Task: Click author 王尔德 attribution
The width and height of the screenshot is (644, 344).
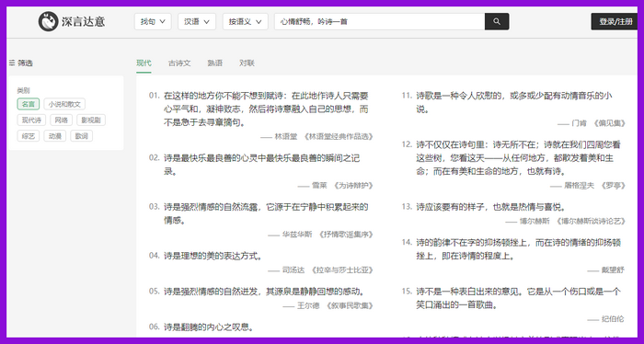Action: pyautogui.click(x=308, y=305)
